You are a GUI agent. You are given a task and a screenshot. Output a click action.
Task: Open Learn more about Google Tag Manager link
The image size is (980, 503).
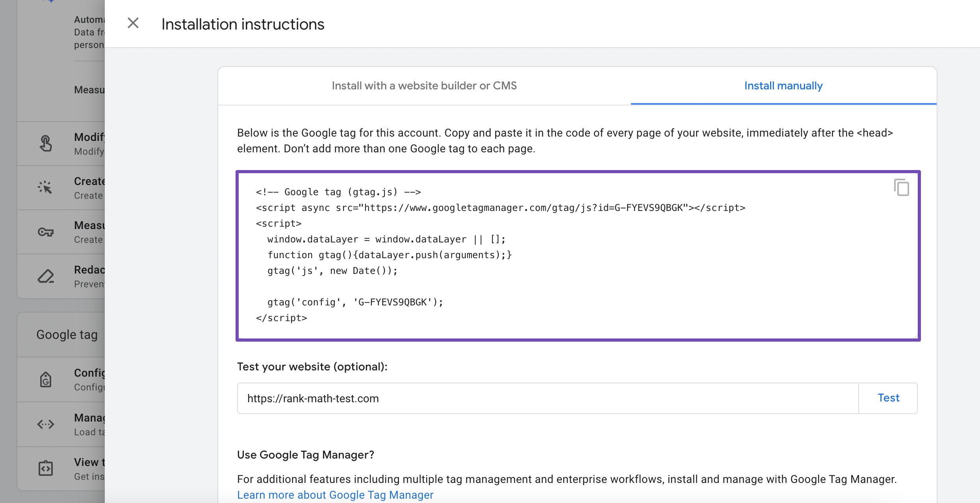[336, 494]
